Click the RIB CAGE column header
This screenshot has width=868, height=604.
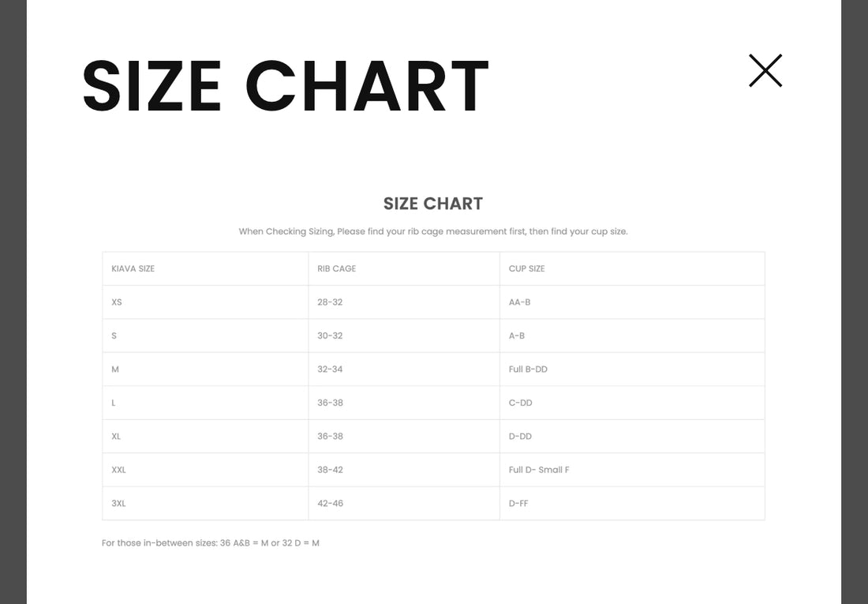(x=337, y=268)
